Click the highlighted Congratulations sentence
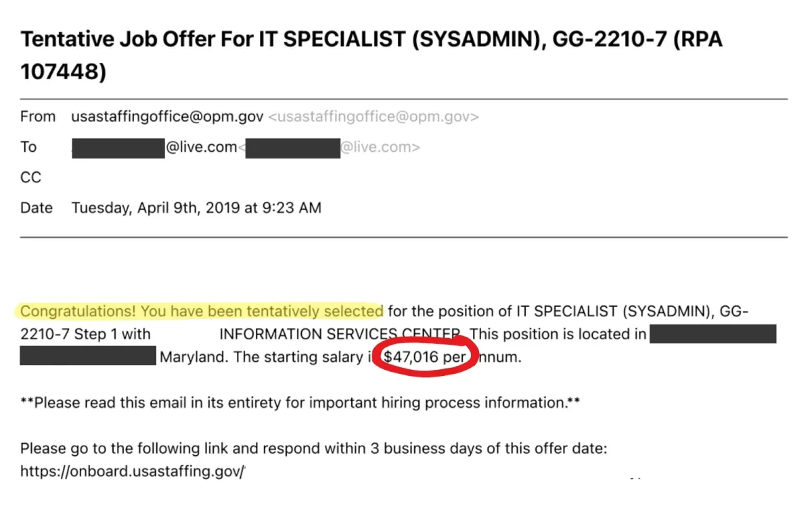The height and width of the screenshot is (508, 812). pyautogui.click(x=202, y=312)
